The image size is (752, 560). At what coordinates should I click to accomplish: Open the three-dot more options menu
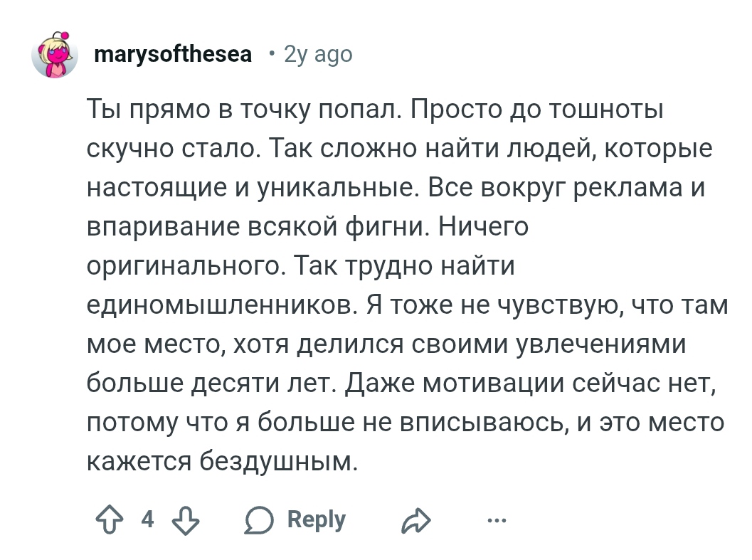tap(497, 521)
